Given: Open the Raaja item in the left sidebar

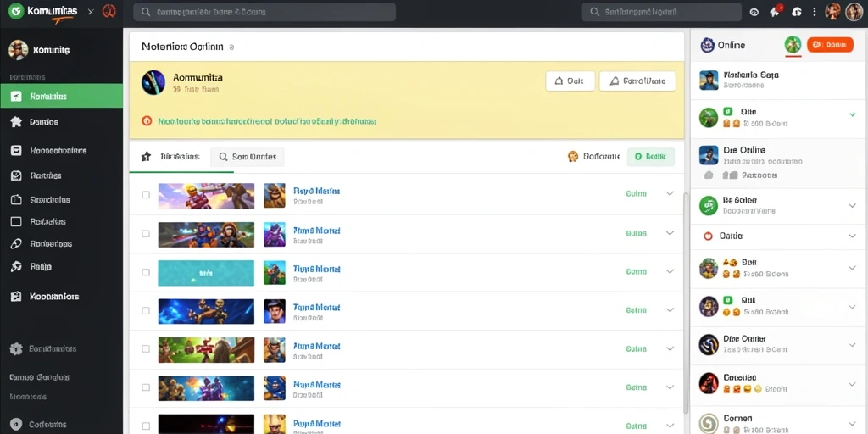Looking at the screenshot, I should [x=61, y=266].
